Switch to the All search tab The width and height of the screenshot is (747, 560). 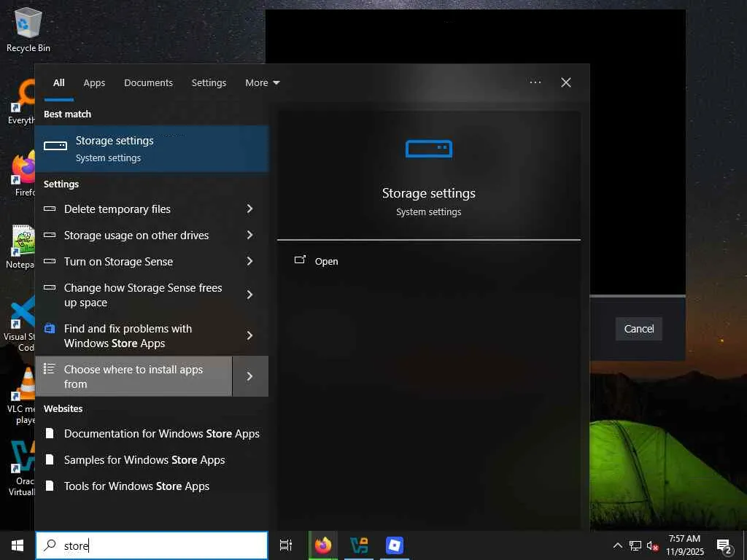tap(58, 83)
